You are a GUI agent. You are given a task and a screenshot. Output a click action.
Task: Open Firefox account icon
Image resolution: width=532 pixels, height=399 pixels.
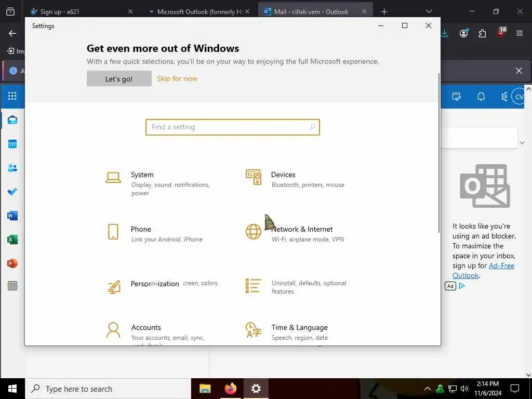coord(464,33)
